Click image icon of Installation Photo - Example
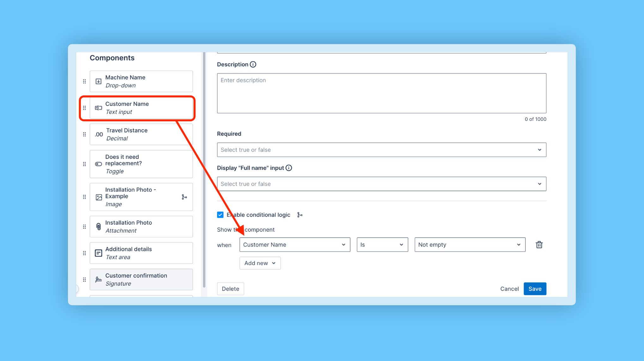The width and height of the screenshot is (644, 361). point(99,197)
